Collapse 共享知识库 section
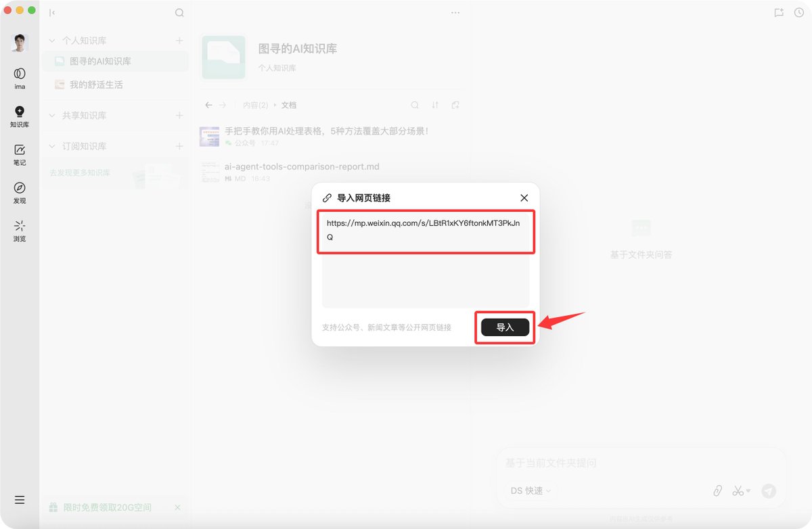Viewport: 812px width, 529px height. pos(53,116)
